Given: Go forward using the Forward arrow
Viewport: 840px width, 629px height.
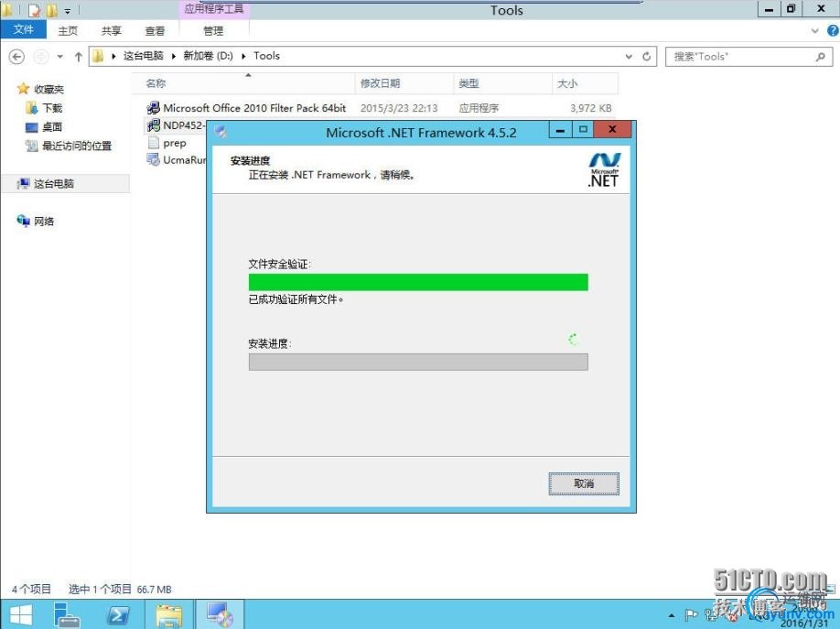Looking at the screenshot, I should click(40, 56).
